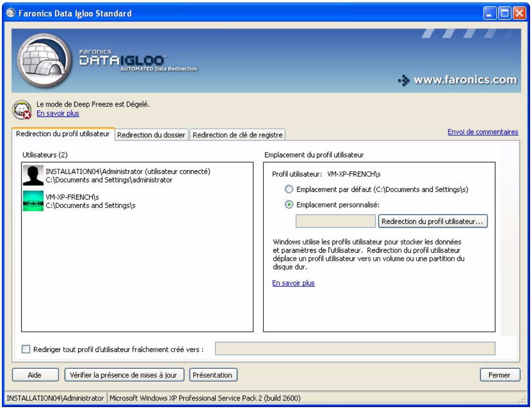
Task: Click 'Vérifier la présence de mises à jour'
Action: (124, 375)
